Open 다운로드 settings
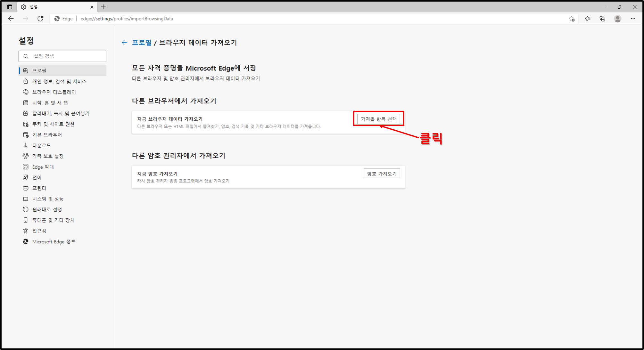The width and height of the screenshot is (644, 350). coord(62,145)
